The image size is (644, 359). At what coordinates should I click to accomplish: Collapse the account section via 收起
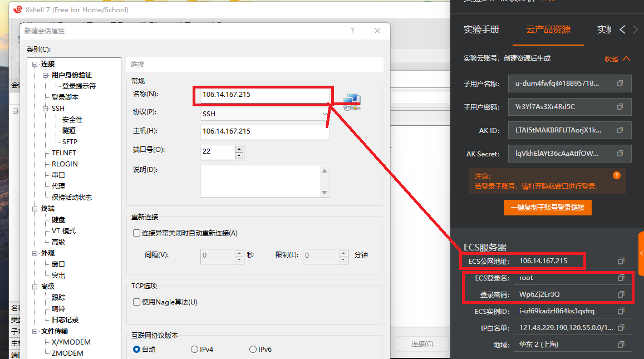[617, 58]
